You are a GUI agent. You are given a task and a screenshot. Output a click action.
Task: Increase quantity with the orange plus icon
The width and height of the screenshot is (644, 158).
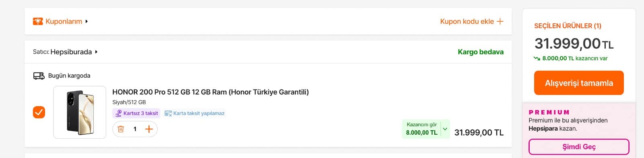pos(149,129)
